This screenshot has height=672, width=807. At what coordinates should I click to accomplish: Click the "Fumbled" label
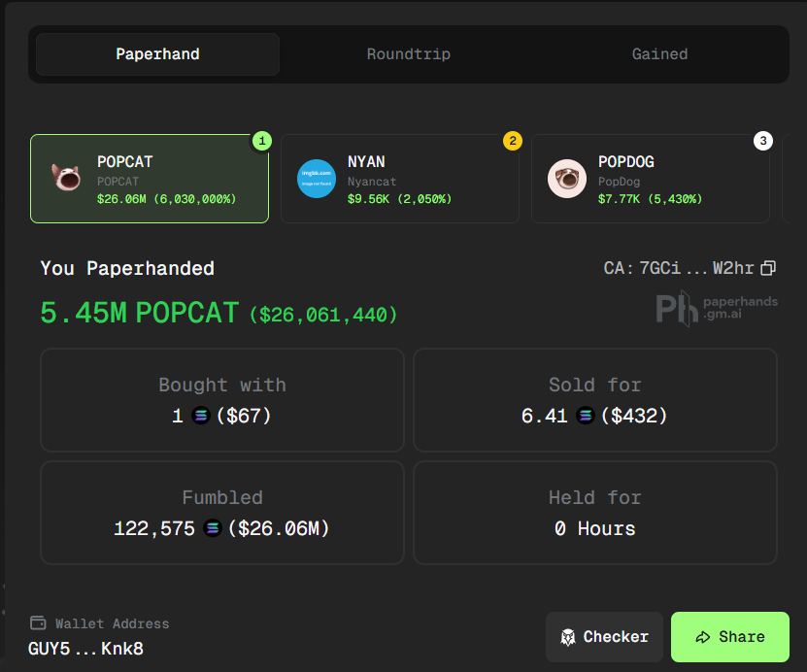tap(222, 497)
